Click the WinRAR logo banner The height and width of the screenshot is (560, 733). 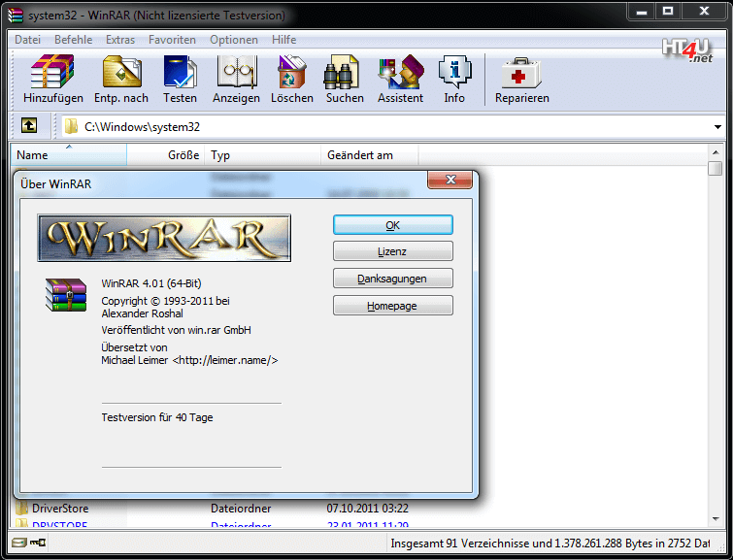[164, 238]
